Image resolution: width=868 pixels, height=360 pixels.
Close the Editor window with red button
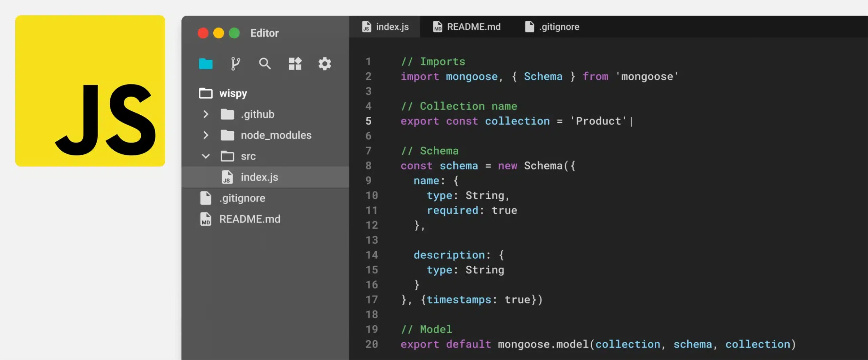click(203, 33)
